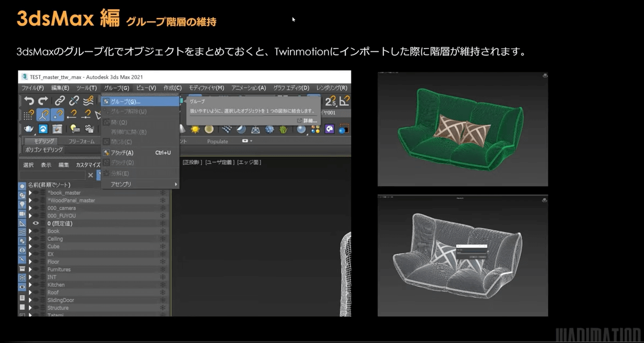Open the blue Rendered Frame Window icon
Viewport: 644px width, 343px height.
[43, 129]
